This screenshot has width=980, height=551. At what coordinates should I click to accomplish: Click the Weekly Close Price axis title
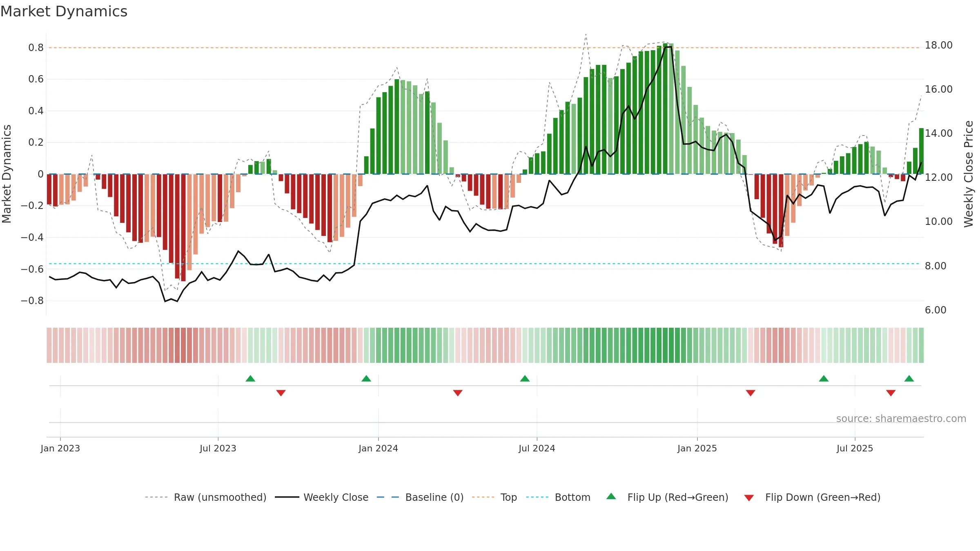(x=969, y=174)
